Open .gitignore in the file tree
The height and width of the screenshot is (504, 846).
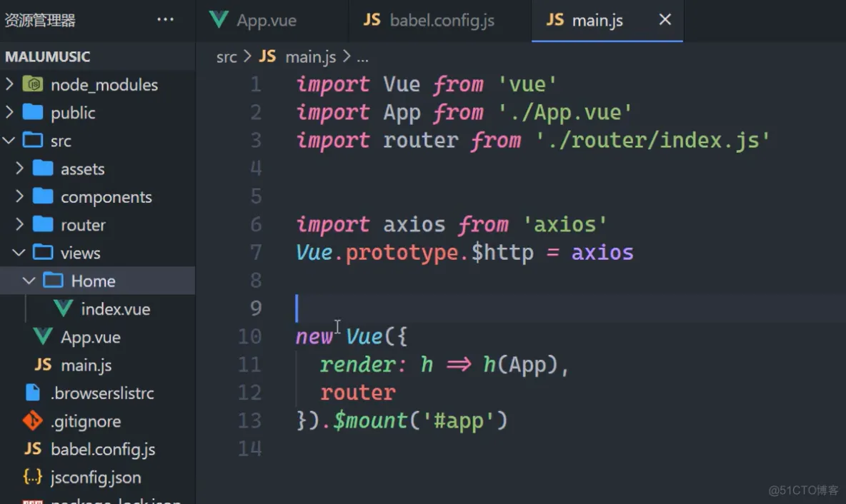tap(86, 421)
